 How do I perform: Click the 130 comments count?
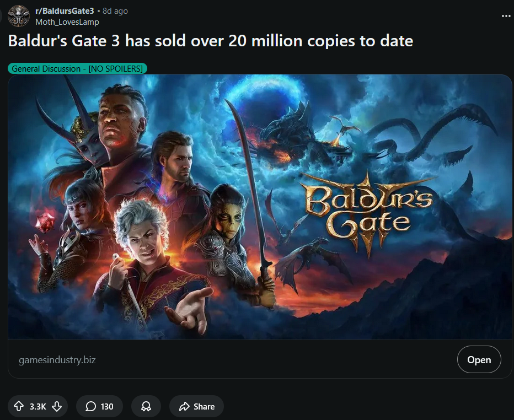click(x=107, y=406)
